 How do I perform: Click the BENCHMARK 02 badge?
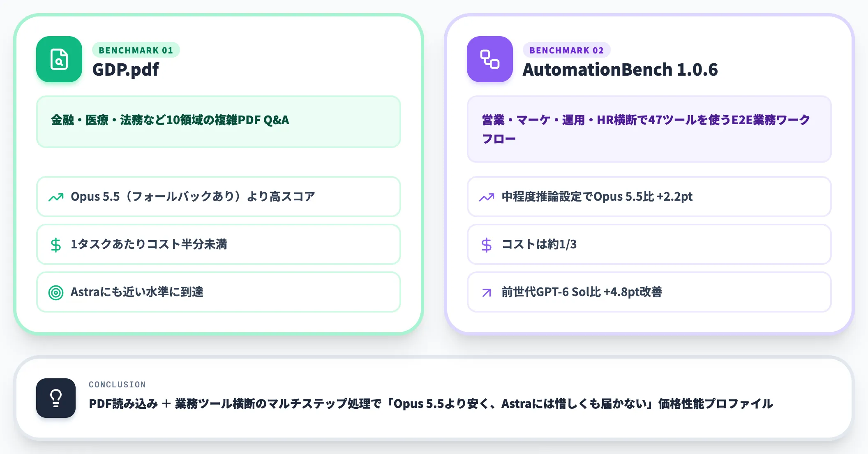point(567,50)
